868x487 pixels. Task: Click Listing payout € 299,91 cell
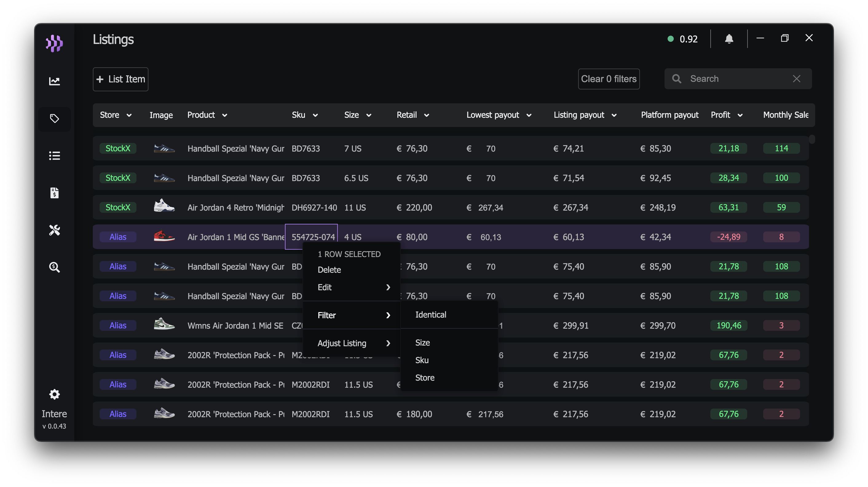click(x=571, y=325)
